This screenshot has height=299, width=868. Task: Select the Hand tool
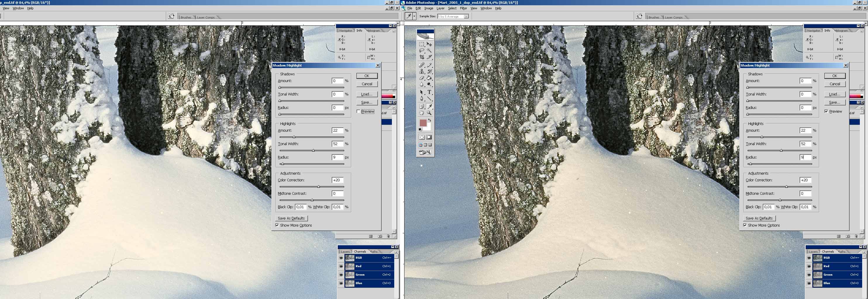(421, 113)
